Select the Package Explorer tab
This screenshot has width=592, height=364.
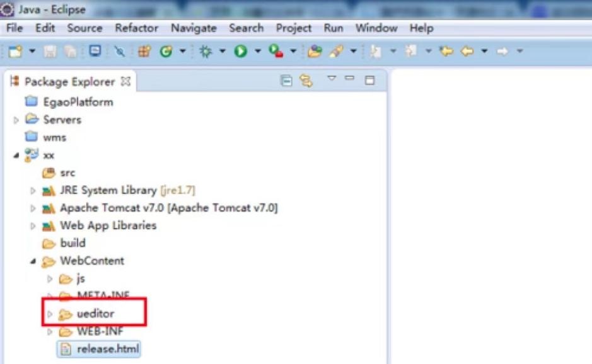[x=69, y=81]
